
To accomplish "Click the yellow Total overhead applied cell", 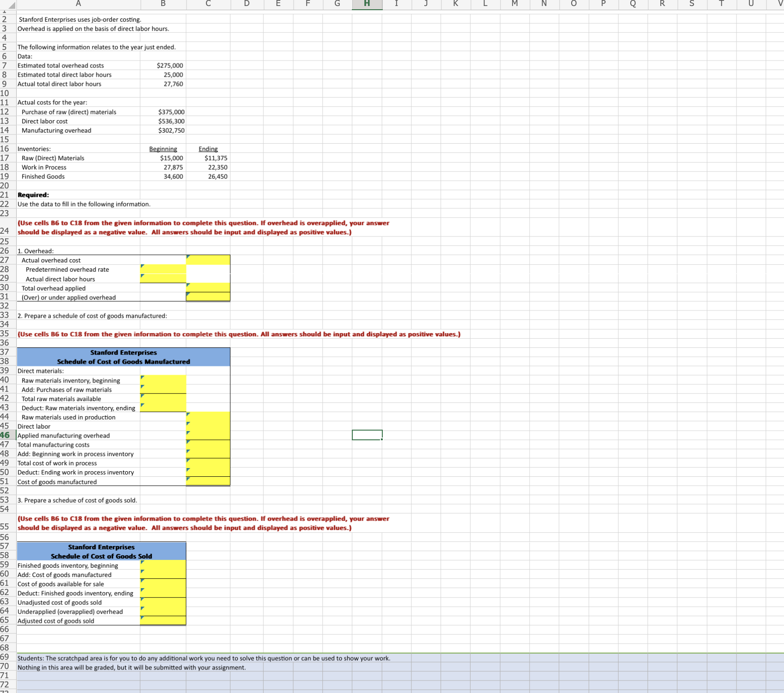I will pyautogui.click(x=208, y=287).
